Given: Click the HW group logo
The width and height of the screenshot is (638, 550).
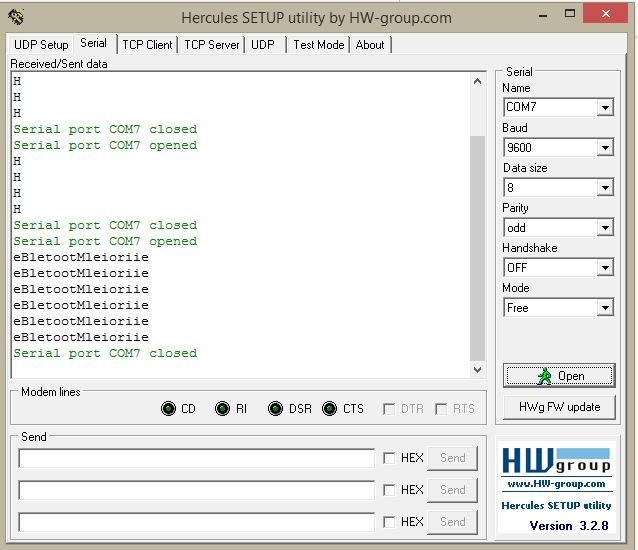Looking at the screenshot, I should click(x=556, y=461).
